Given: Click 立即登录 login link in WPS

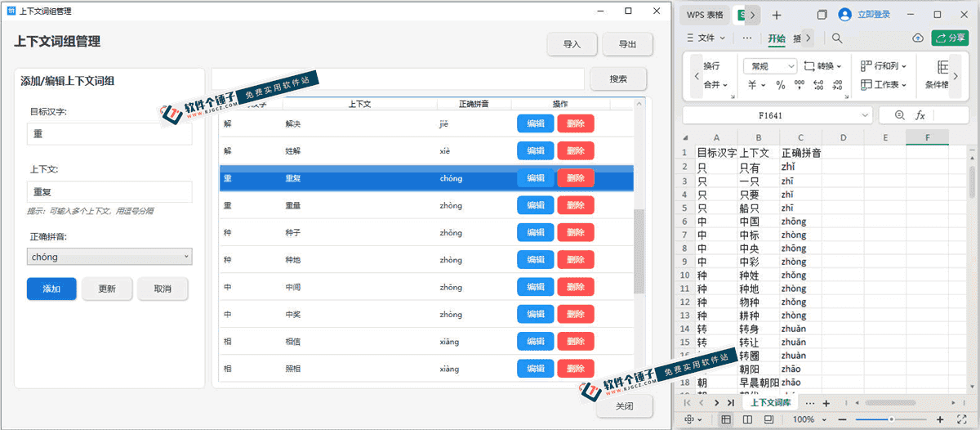Looking at the screenshot, I should pos(874,15).
